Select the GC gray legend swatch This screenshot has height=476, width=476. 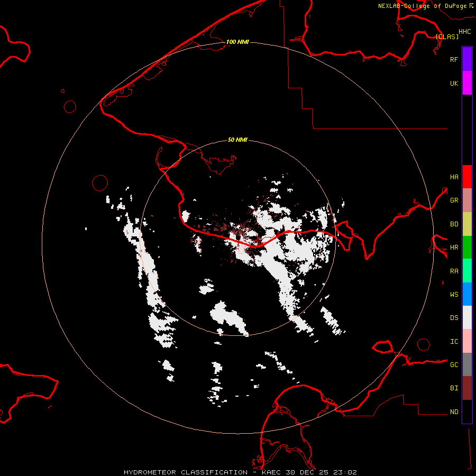point(467,364)
